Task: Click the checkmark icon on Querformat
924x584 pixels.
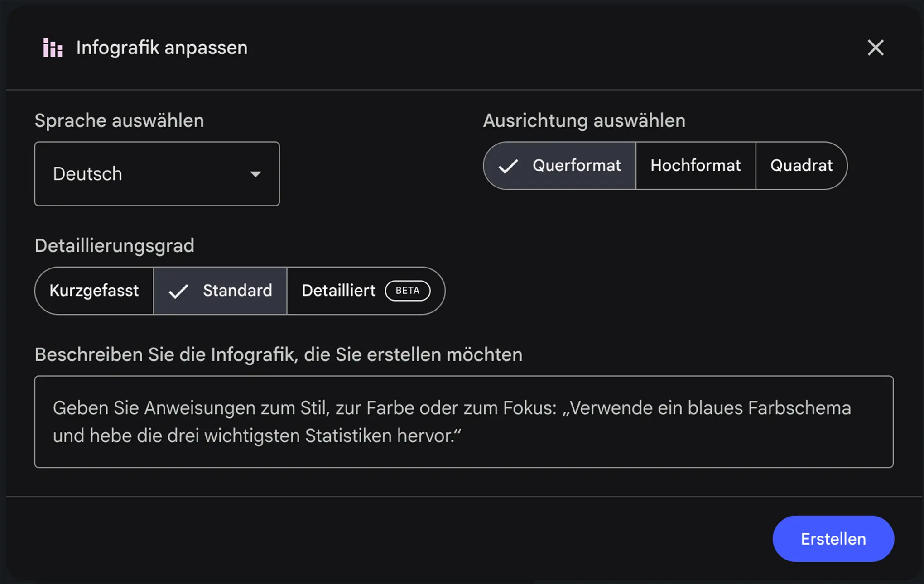Action: tap(508, 166)
